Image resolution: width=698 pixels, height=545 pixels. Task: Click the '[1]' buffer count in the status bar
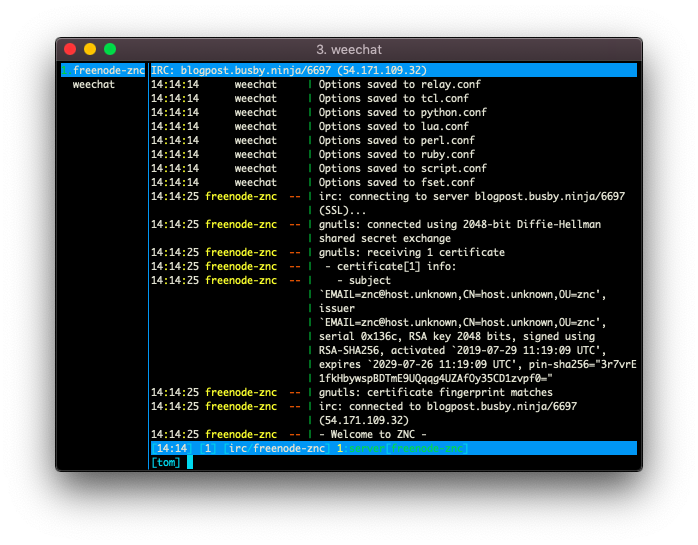pos(207,448)
